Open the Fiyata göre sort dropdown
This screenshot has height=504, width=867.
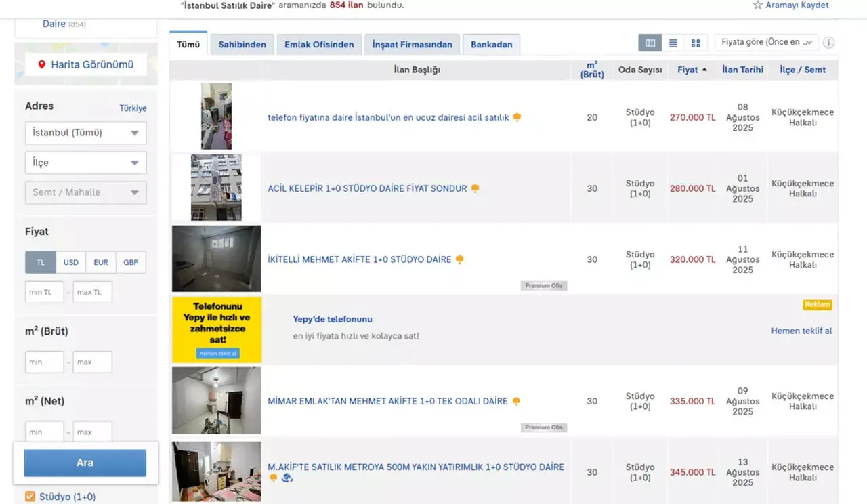(767, 42)
